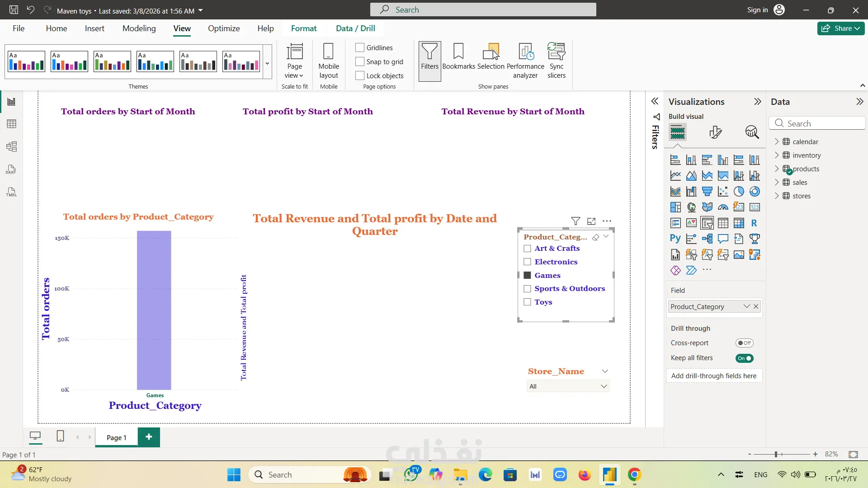Open the Modeling ribbon tab

click(x=139, y=28)
